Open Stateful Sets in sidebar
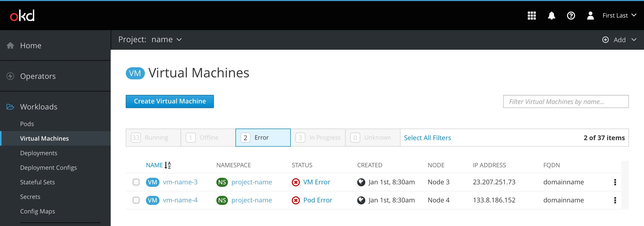This screenshot has width=644, height=226. 37,182
